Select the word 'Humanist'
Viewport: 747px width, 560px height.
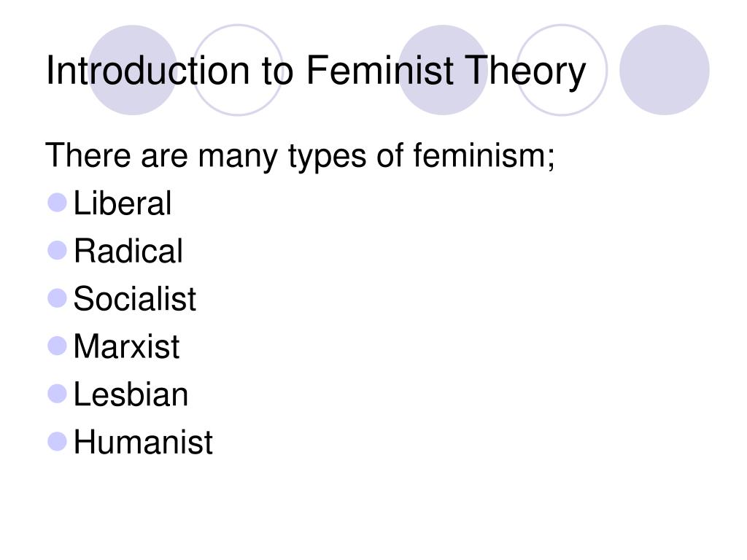pyautogui.click(x=143, y=442)
